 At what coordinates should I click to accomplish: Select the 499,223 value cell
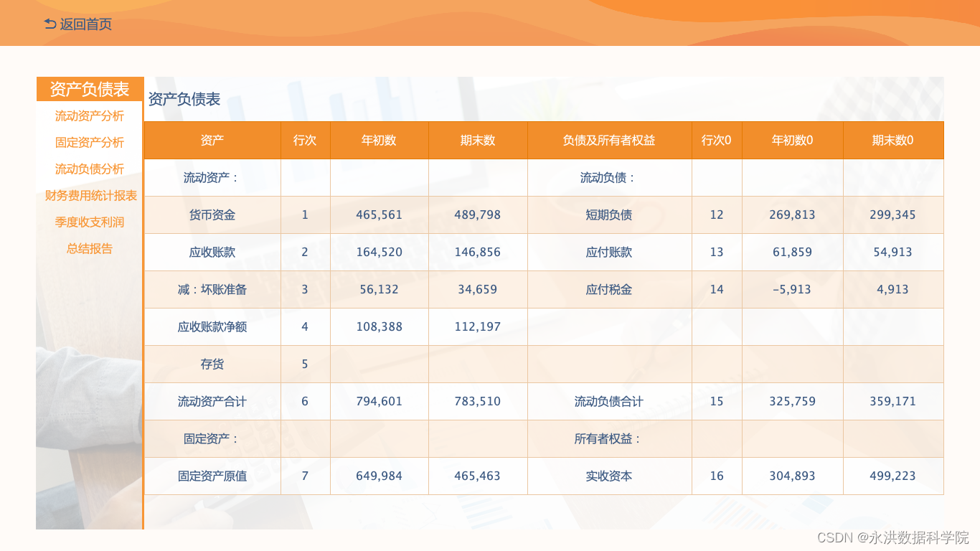(893, 476)
